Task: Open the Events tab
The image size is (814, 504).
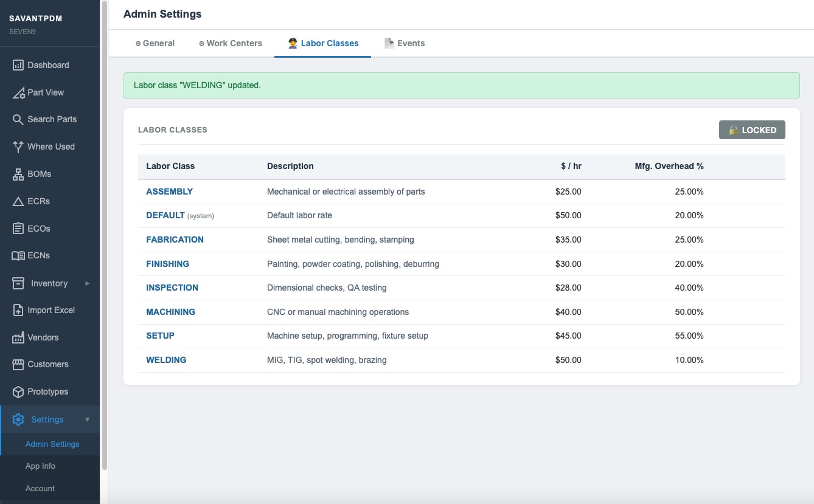Action: coord(405,43)
